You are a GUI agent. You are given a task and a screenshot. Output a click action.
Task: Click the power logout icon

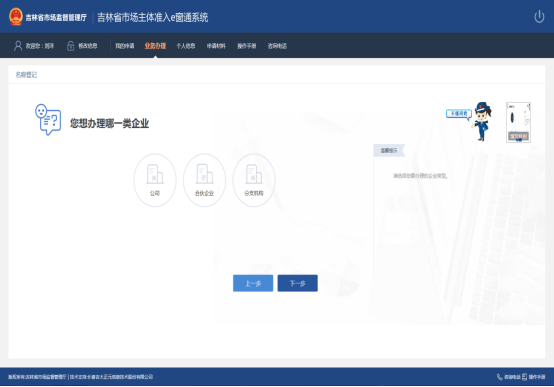(539, 17)
